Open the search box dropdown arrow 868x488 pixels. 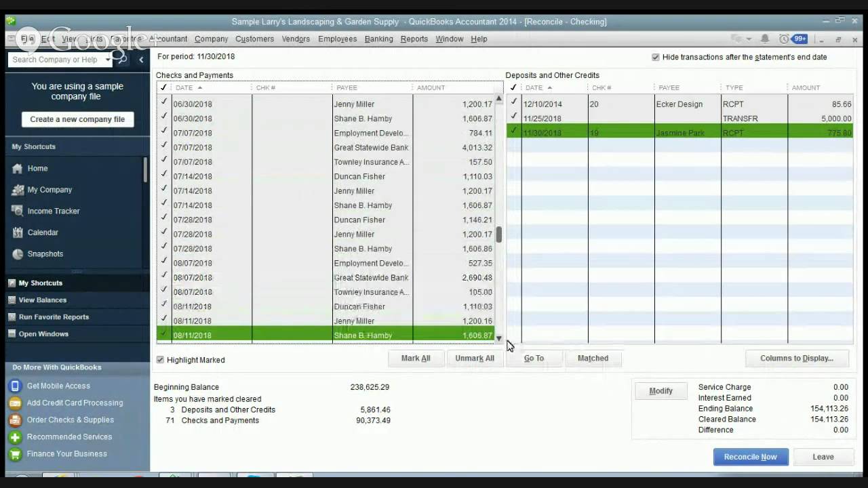(107, 60)
